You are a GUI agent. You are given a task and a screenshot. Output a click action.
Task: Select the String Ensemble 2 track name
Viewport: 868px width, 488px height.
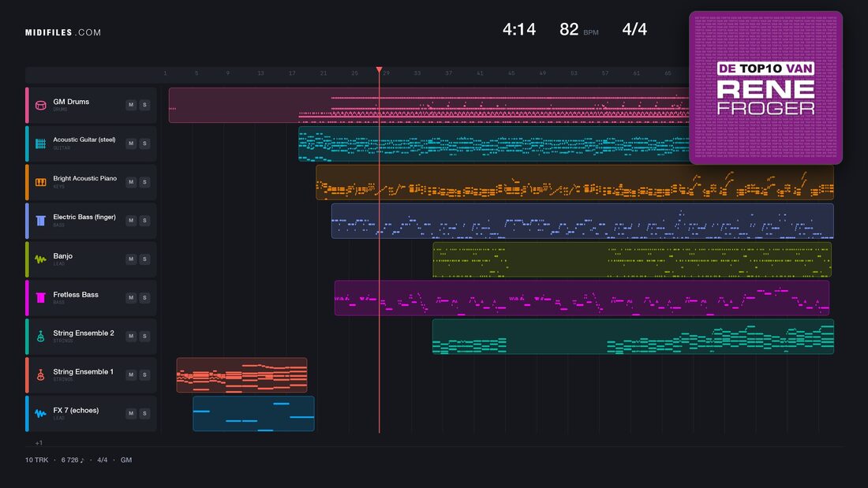[84, 333]
